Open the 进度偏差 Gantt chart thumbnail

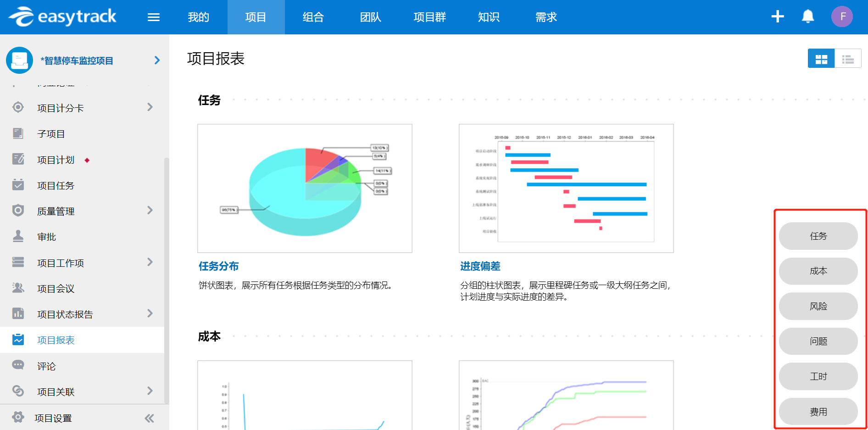(566, 188)
